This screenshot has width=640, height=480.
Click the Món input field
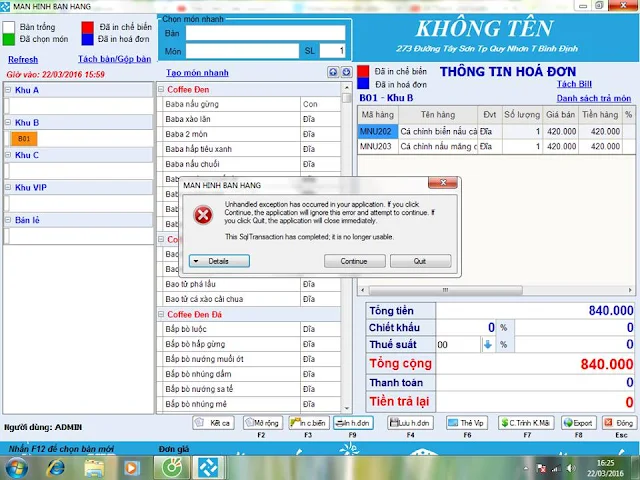pyautogui.click(x=242, y=51)
